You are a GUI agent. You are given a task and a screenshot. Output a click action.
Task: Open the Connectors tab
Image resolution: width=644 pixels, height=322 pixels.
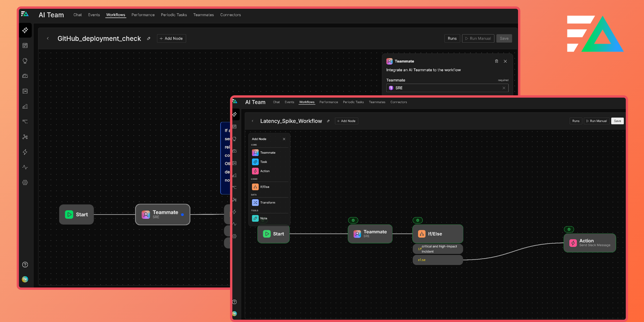pyautogui.click(x=399, y=102)
